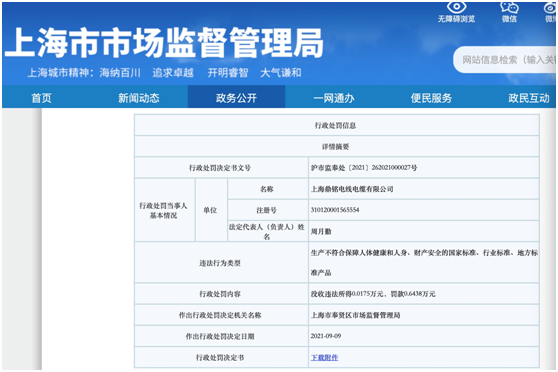Click the 下载附件 download link
The image size is (558, 372).
pos(324,357)
